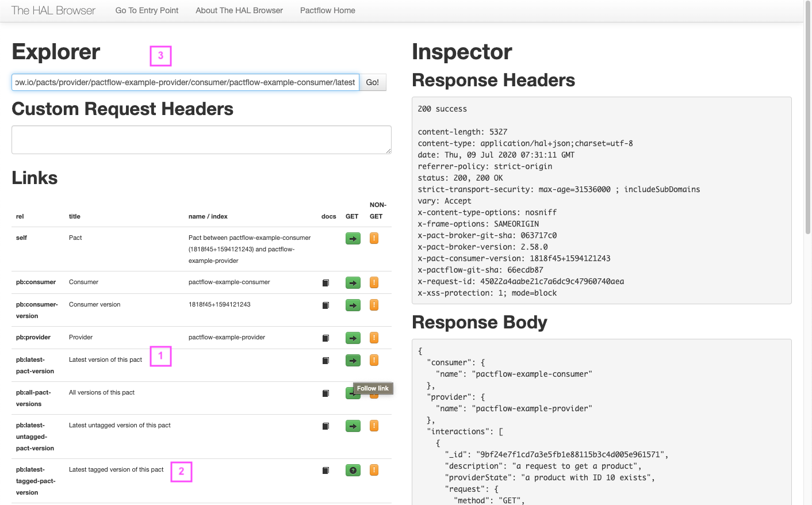Follow the GET link for the self Pact relation
This screenshot has height=505, width=812.
click(x=353, y=238)
